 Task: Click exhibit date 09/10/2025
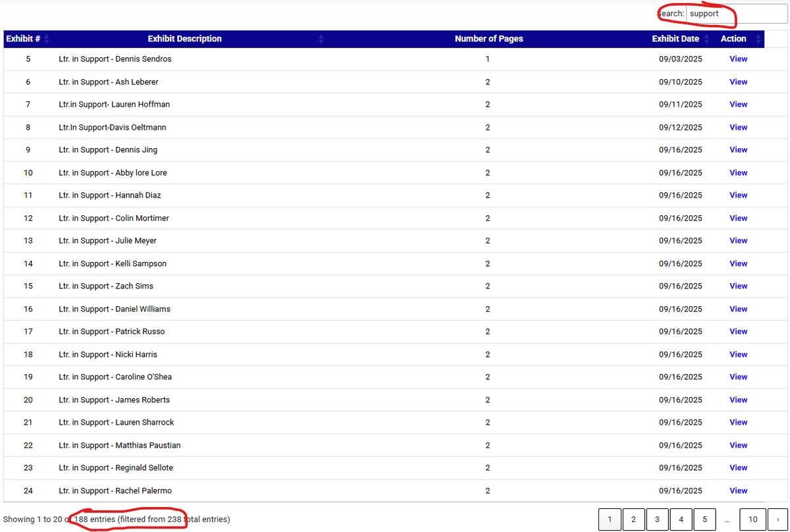[681, 82]
